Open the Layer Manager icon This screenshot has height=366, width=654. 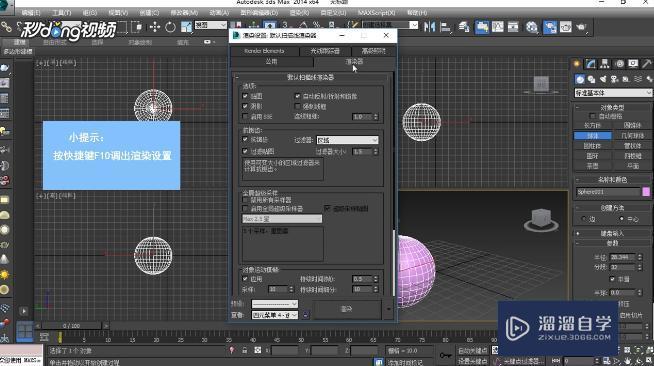464,27
